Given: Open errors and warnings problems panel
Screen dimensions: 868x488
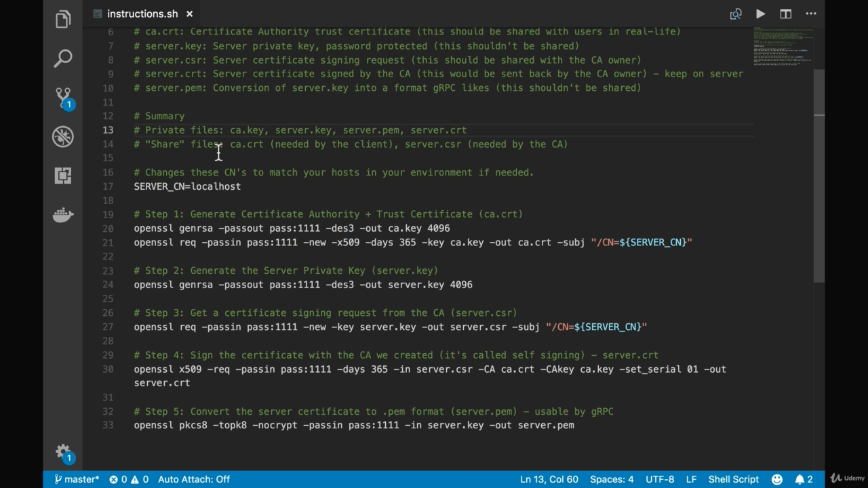Looking at the screenshot, I should click(129, 479).
